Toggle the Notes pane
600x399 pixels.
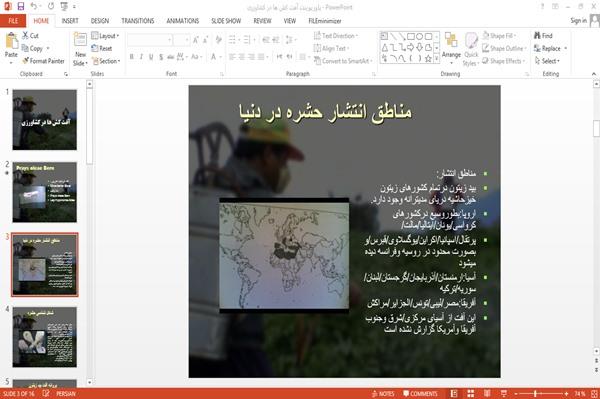click(383, 394)
